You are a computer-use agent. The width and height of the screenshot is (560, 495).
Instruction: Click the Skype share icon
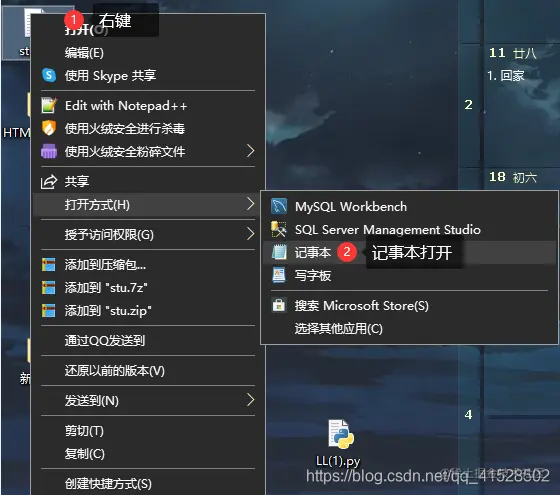coord(49,75)
